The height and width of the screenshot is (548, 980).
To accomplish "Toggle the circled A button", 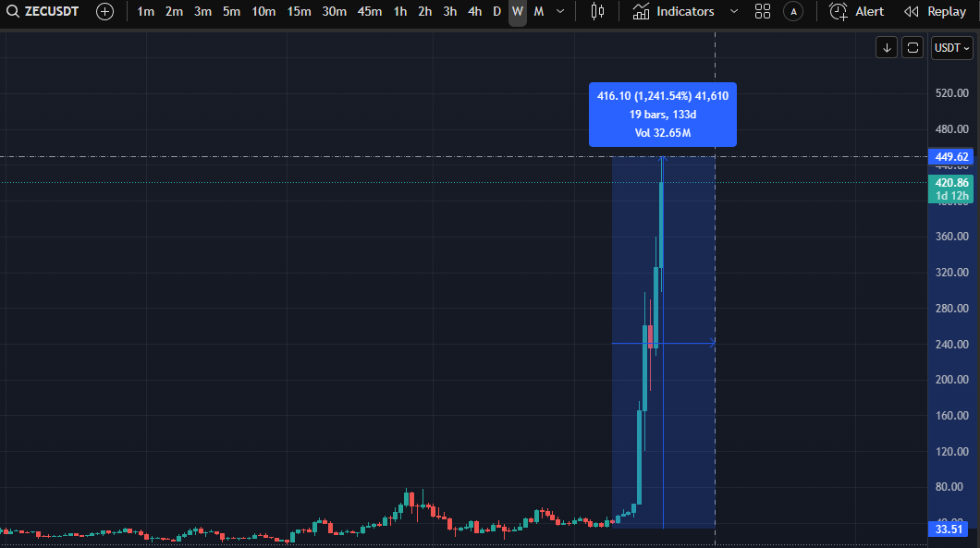I will click(x=792, y=12).
